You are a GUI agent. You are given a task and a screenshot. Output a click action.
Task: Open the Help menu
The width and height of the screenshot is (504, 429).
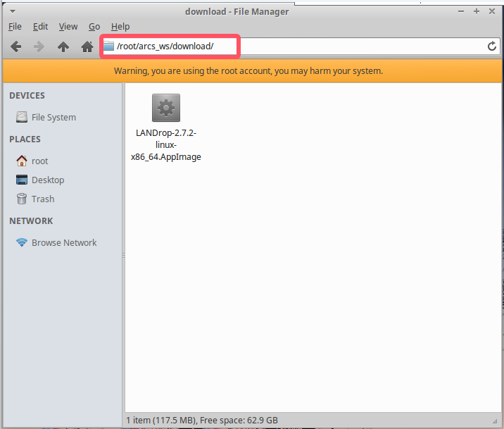120,26
